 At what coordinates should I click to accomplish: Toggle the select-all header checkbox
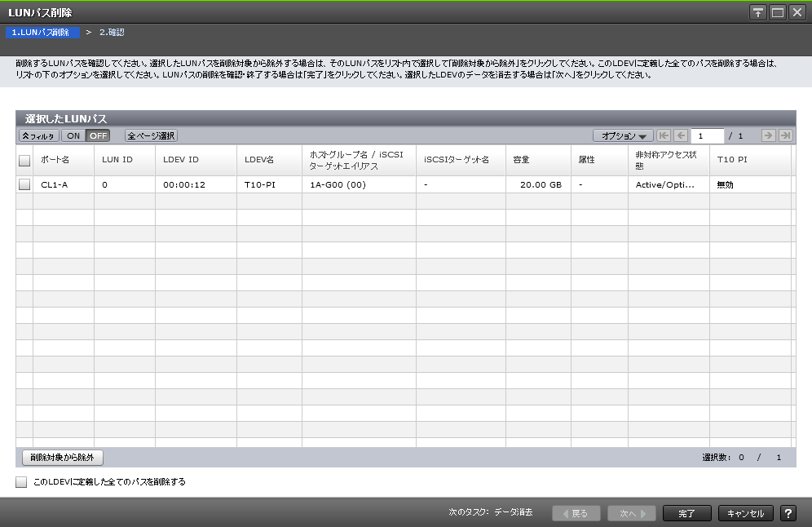click(24, 161)
